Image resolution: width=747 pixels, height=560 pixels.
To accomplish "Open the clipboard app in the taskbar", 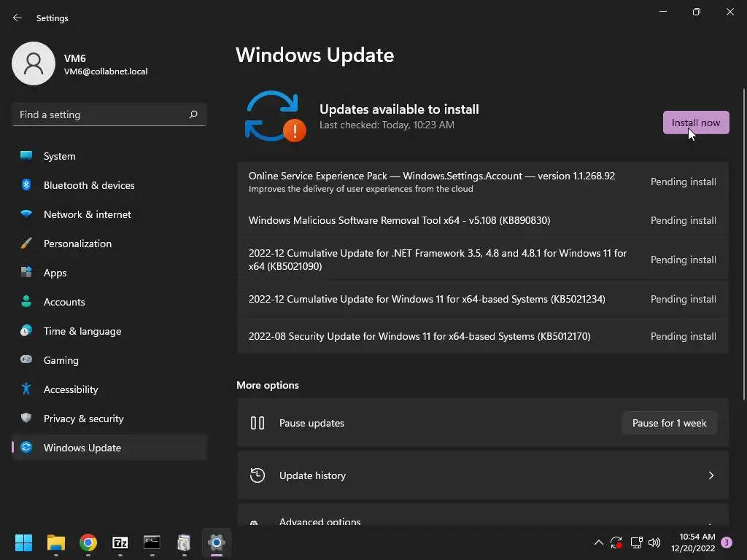I will (x=184, y=542).
